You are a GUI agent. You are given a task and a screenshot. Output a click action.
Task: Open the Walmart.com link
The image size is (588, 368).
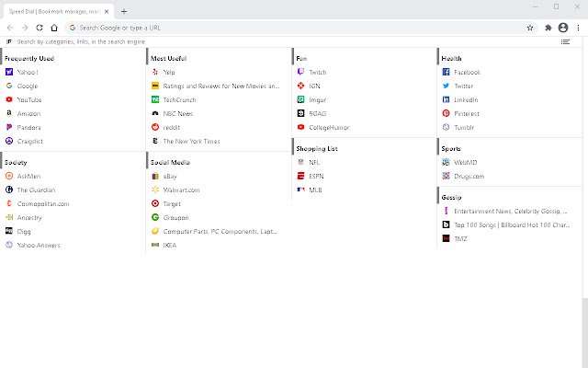click(181, 190)
